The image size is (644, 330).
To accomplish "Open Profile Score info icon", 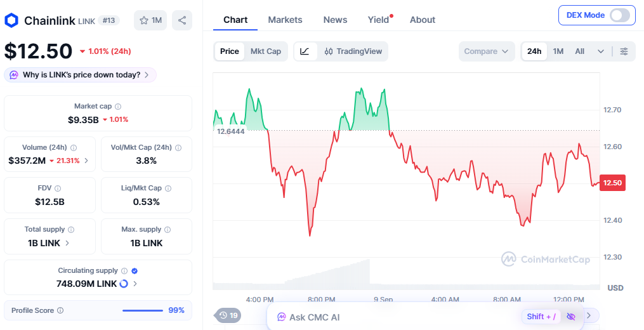I will [60, 310].
